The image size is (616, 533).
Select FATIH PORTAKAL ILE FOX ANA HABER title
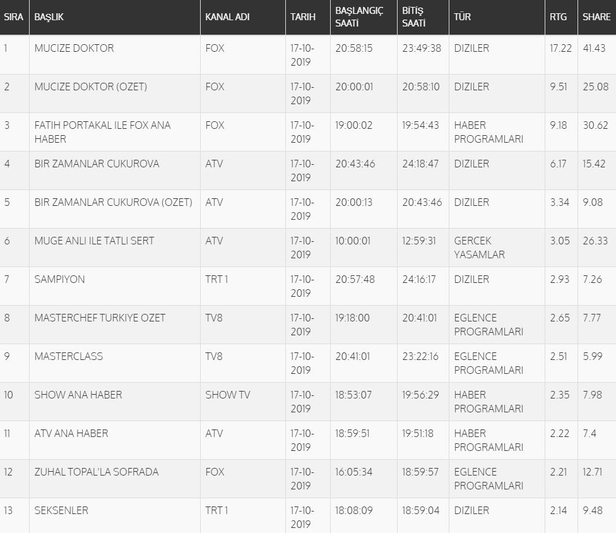[x=102, y=132]
